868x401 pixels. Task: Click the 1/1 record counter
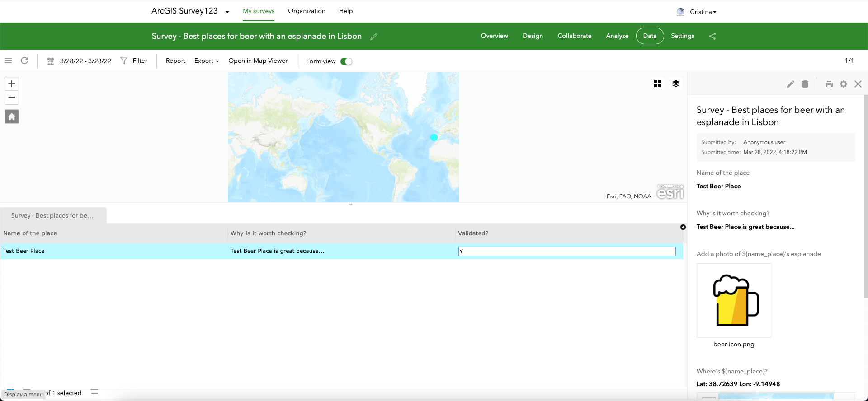tap(849, 61)
